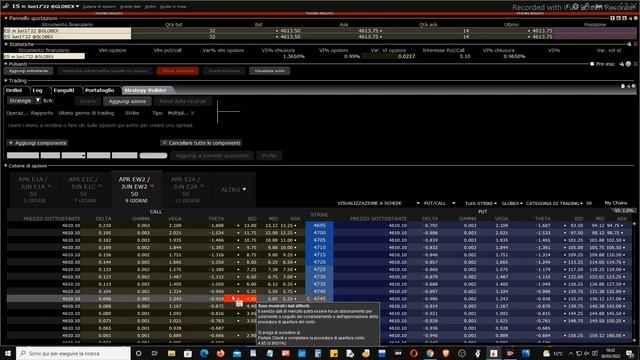640x360 pixels.
Task: Click Aggiungi componente with plus sign
Action: coord(38,143)
